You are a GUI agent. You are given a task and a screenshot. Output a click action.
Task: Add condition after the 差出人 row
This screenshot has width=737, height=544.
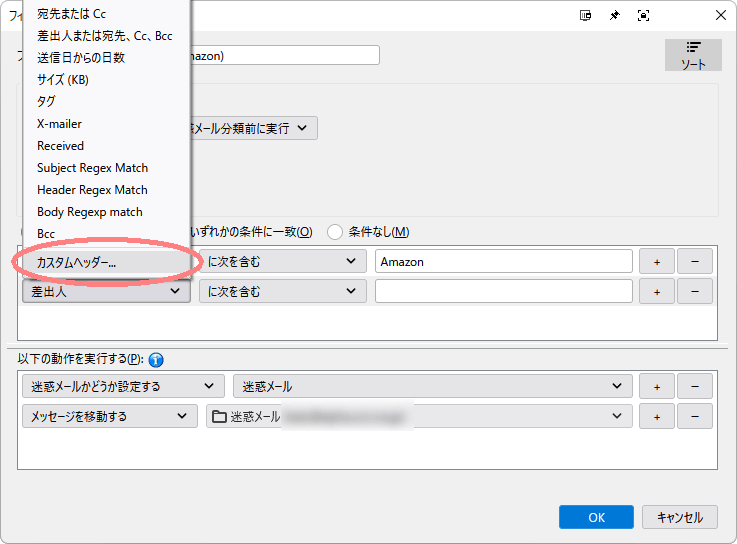coord(657,292)
